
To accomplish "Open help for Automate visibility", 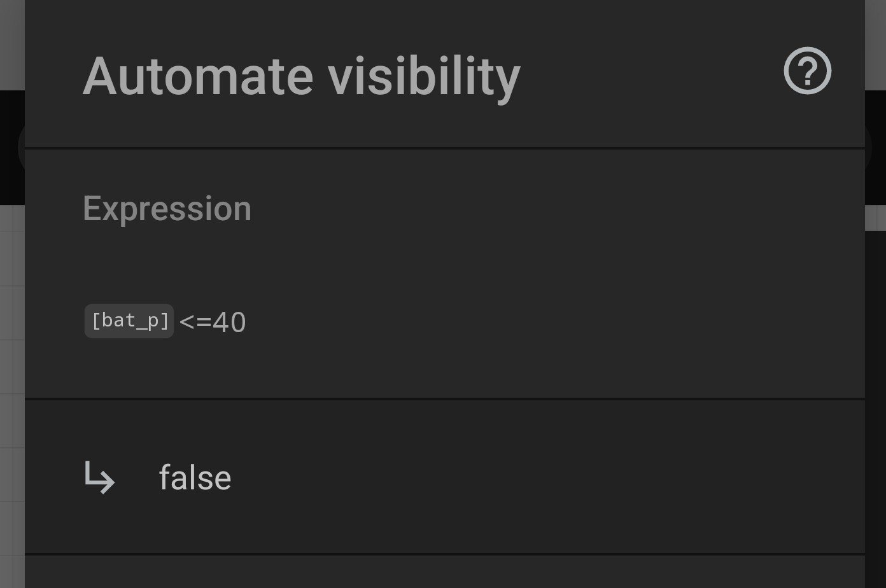I will [x=807, y=71].
